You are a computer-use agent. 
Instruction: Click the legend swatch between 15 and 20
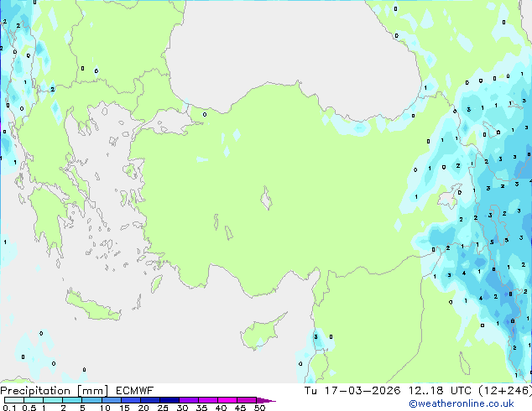point(130,400)
